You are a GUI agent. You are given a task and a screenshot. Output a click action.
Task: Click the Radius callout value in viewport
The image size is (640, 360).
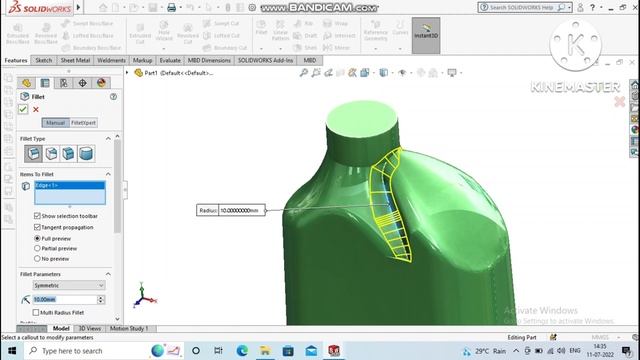pyautogui.click(x=241, y=210)
